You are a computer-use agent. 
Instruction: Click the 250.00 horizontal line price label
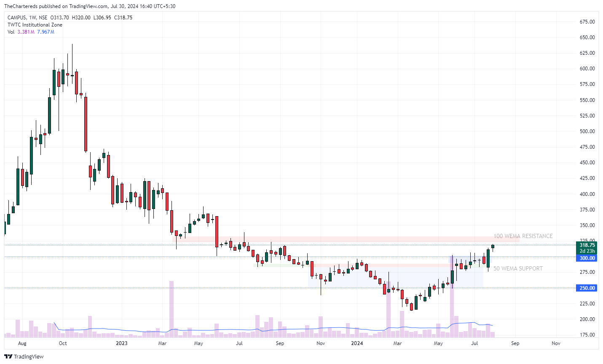point(587,288)
